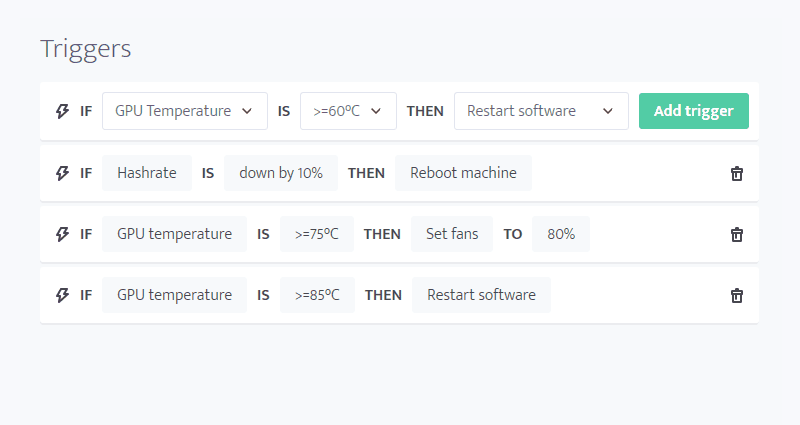Click the 'Set fans' action tag
The image size is (800, 425).
tap(452, 234)
